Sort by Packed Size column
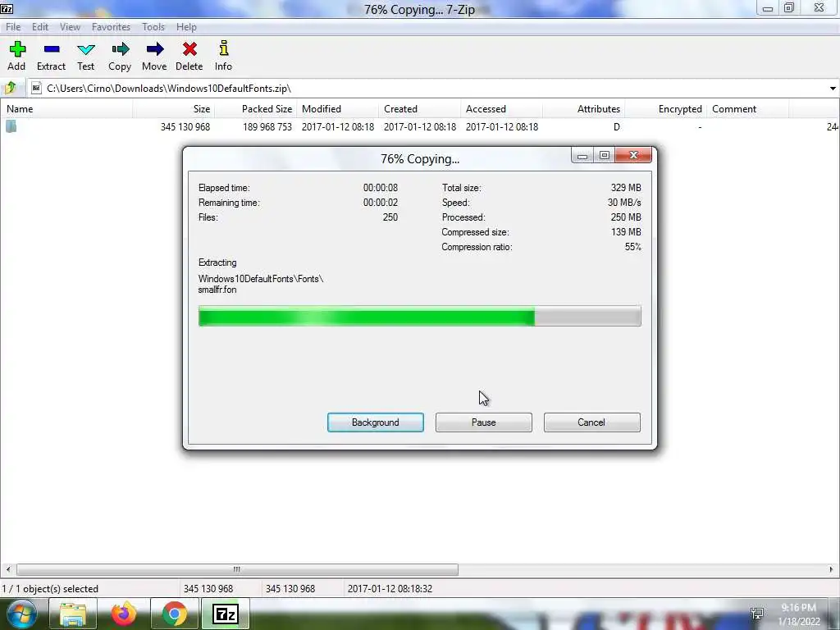 pos(256,109)
